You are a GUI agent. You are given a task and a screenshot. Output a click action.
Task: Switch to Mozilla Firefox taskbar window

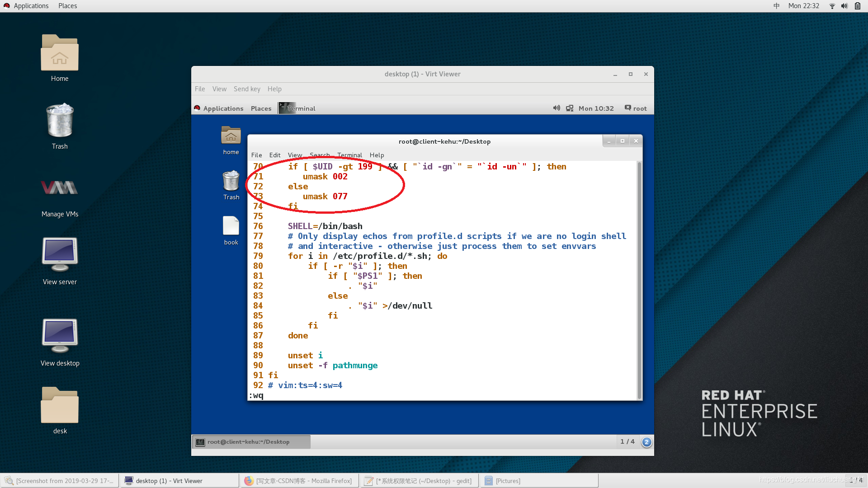click(299, 481)
